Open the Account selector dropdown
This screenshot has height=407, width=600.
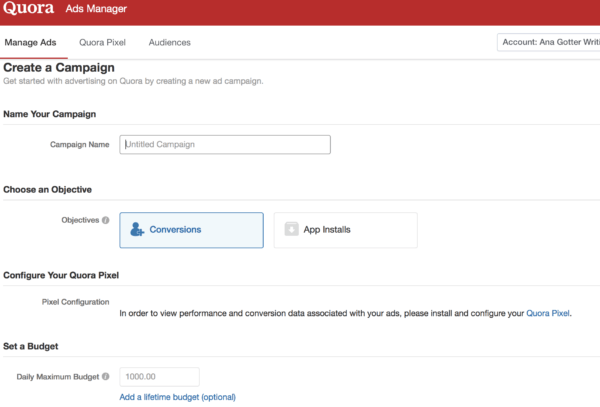549,42
